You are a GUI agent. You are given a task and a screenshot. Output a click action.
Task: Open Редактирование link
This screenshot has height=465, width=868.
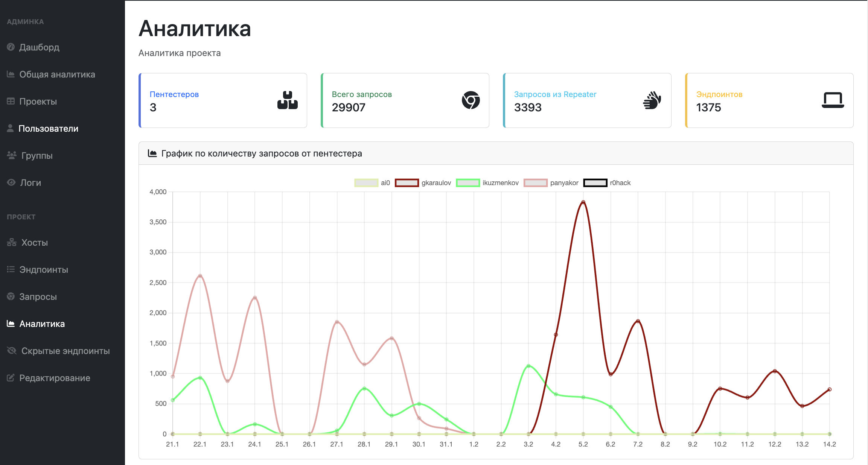coord(55,378)
